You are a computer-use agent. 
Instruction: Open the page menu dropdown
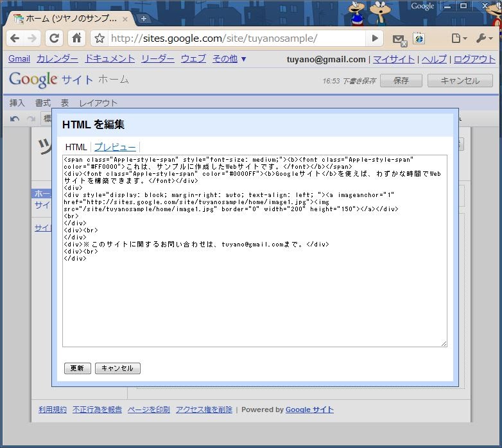tap(458, 39)
